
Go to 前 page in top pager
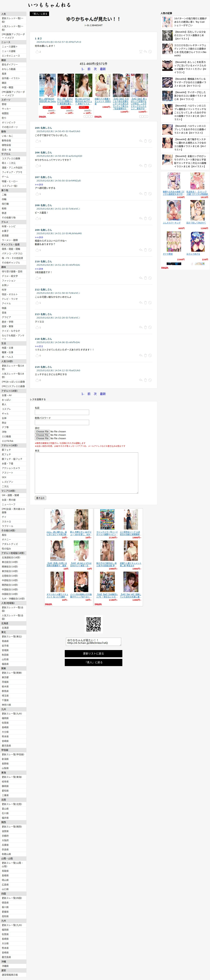pyautogui.click(x=89, y=69)
